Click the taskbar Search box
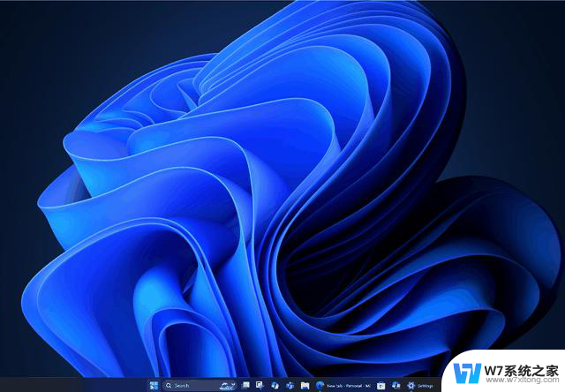Image resolution: width=565 pixels, height=392 pixels. [x=200, y=386]
